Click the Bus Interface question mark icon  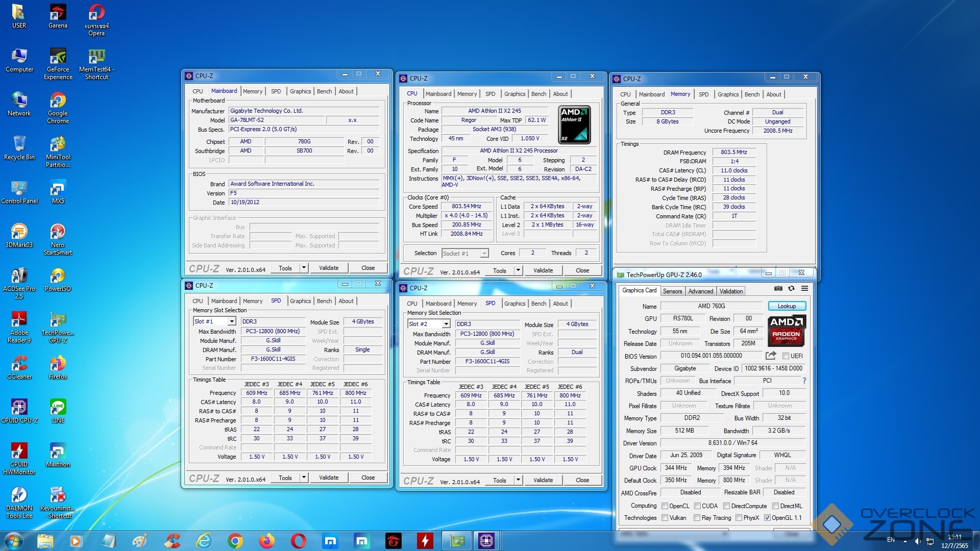[804, 381]
